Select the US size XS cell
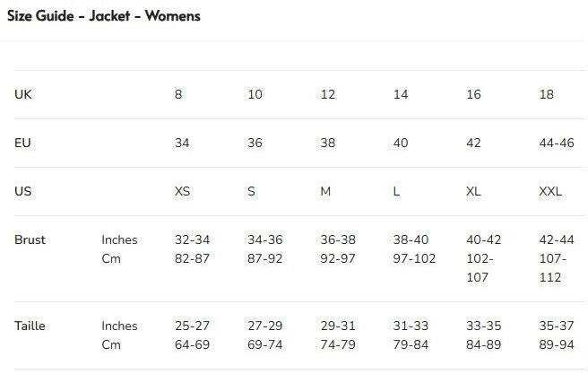This screenshot has width=588, height=374. click(182, 192)
